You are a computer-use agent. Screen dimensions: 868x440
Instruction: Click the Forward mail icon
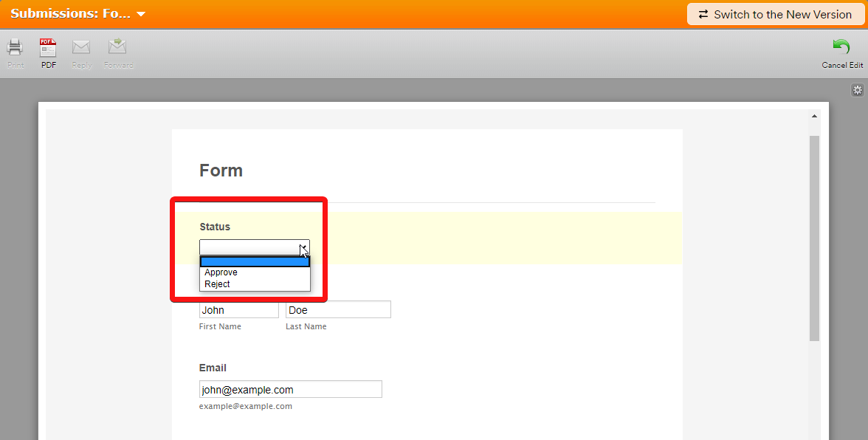point(117,49)
